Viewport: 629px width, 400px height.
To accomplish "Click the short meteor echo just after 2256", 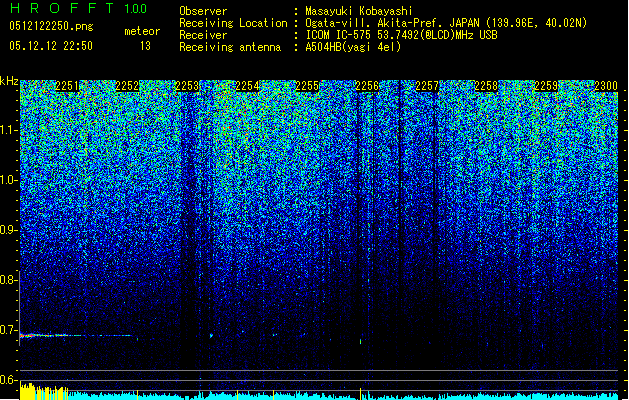I will [361, 341].
